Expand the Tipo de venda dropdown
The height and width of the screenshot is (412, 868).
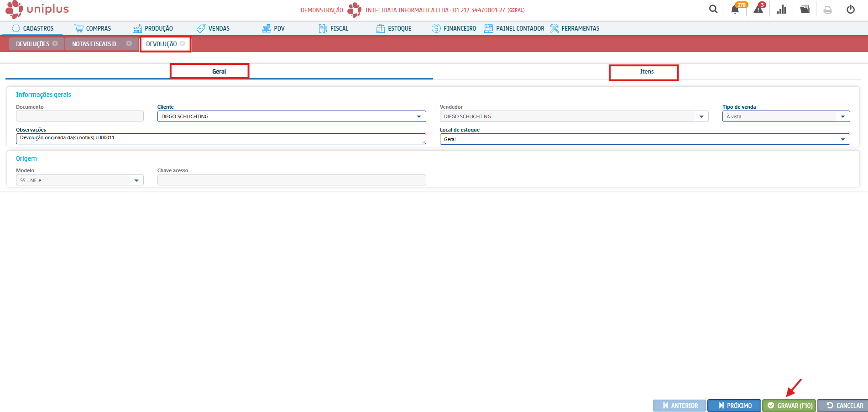click(x=843, y=116)
